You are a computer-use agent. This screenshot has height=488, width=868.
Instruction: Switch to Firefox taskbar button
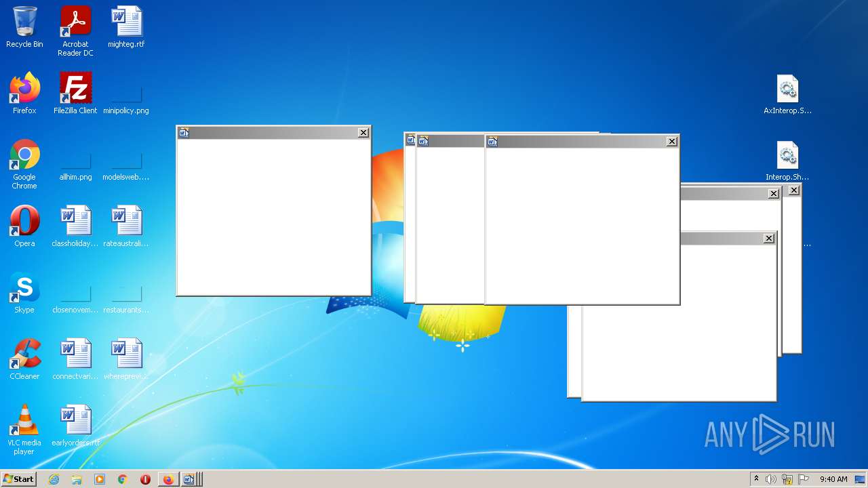pos(168,479)
